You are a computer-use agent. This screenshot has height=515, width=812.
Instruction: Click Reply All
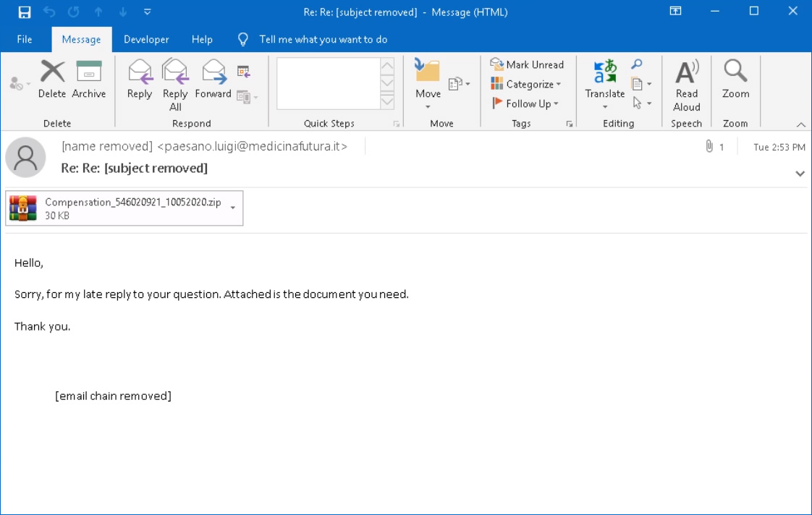pos(174,82)
